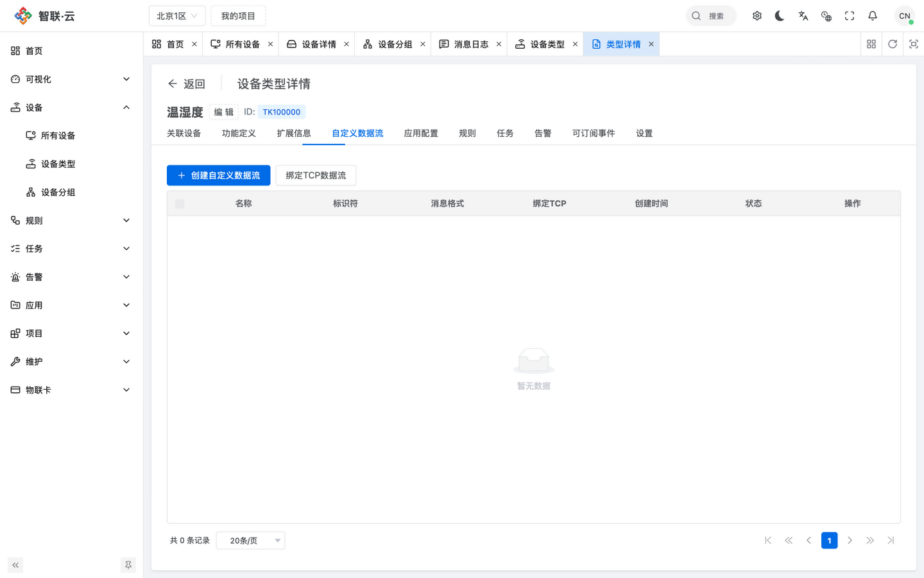Screen dimensions: 924x578
Task: Go to next page arrow
Action: (x=850, y=541)
